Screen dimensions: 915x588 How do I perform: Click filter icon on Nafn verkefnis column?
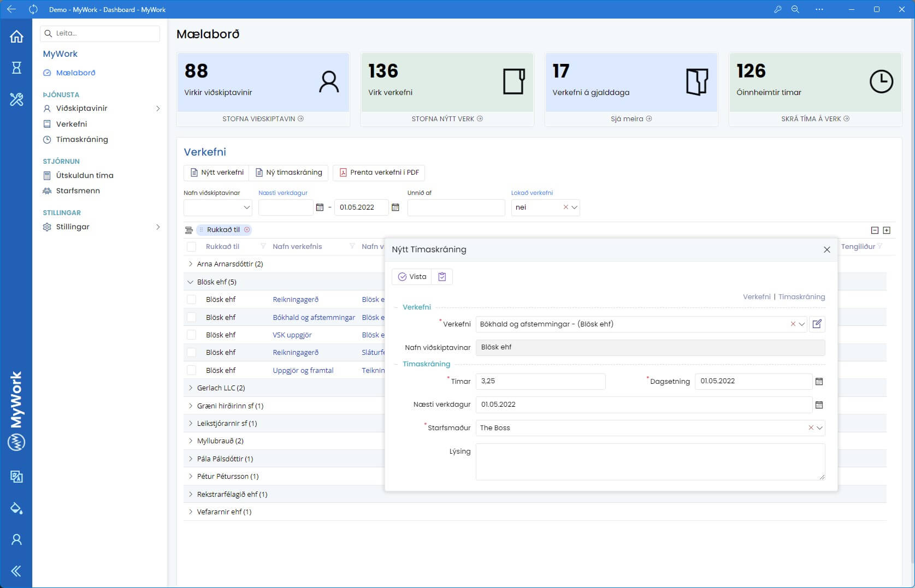click(352, 247)
